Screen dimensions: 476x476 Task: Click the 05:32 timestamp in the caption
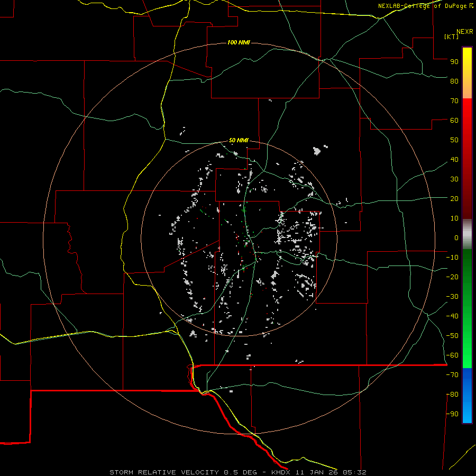click(x=354, y=472)
